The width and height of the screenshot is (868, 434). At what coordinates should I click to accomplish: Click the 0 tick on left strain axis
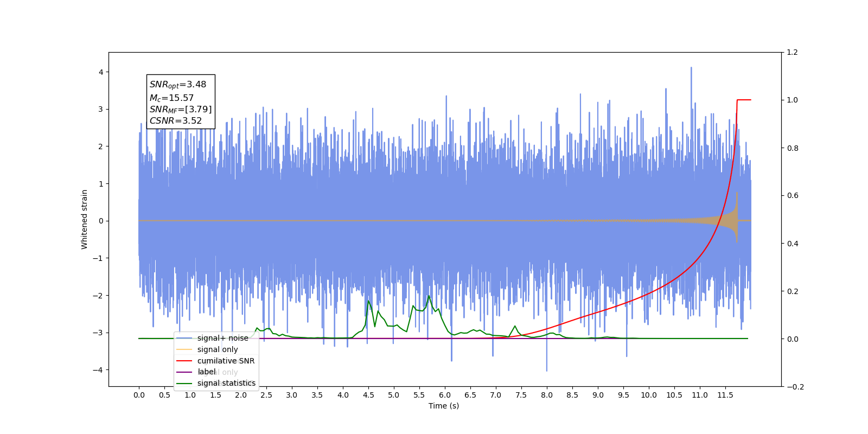tap(101, 221)
